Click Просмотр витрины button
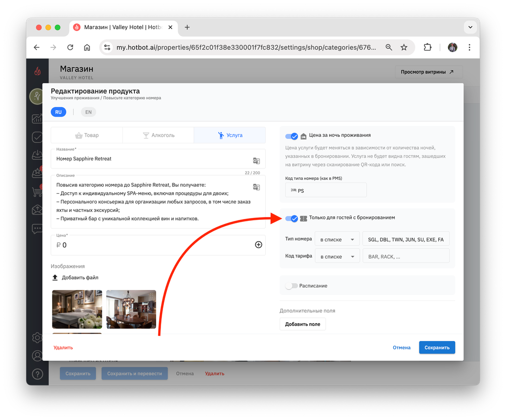 pos(428,72)
